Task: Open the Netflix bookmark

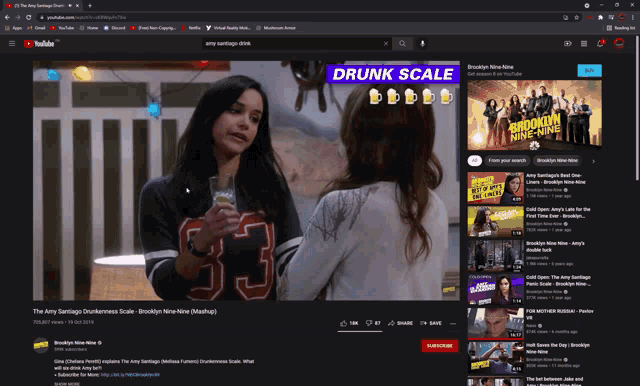Action: [x=191, y=28]
